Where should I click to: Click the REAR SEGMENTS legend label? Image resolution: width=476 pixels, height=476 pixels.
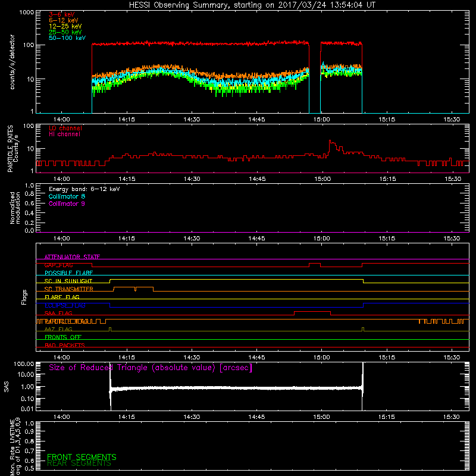coord(79,464)
